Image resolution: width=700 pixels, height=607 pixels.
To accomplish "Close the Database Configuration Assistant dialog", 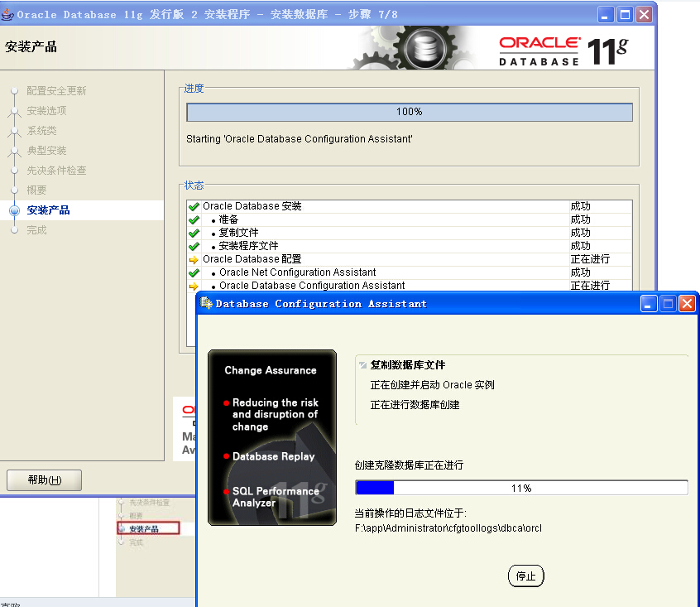I will coord(687,304).
